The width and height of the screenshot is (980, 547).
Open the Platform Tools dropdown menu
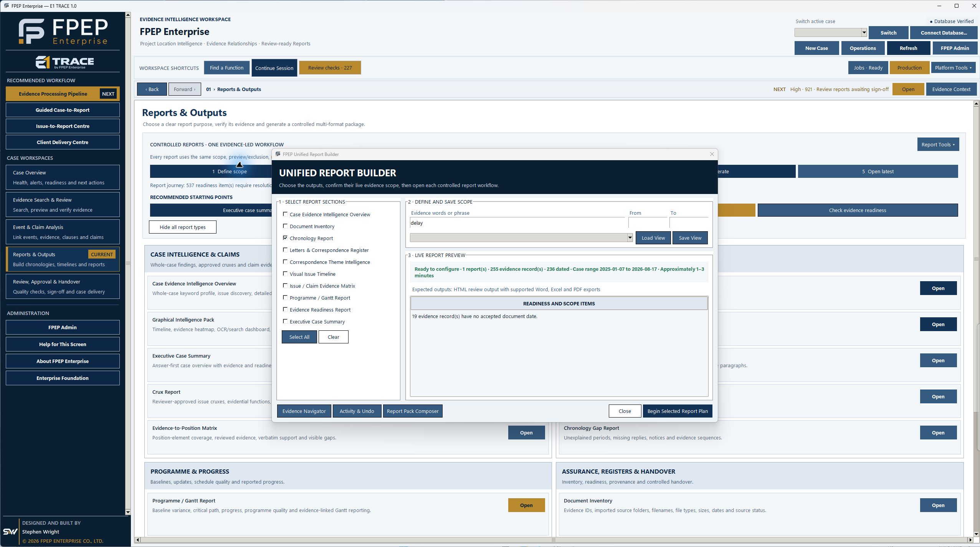953,68
